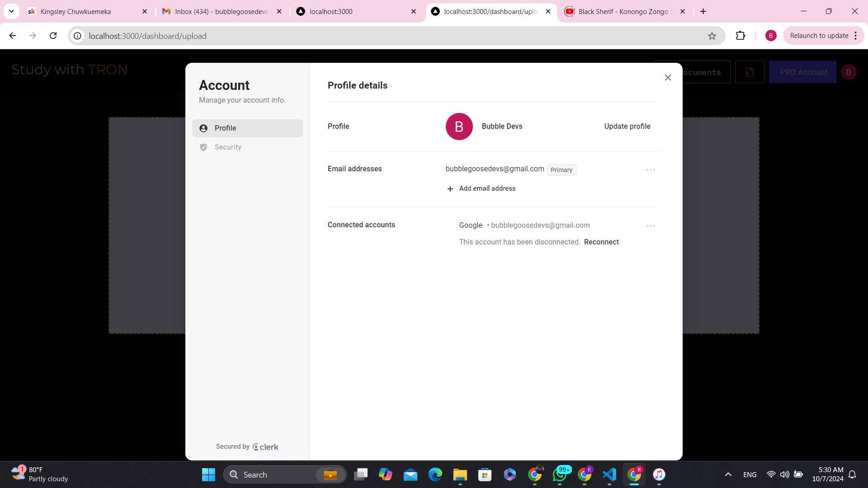This screenshot has height=488, width=868.
Task: Open Visual Studio Code from taskbar
Action: point(609,474)
